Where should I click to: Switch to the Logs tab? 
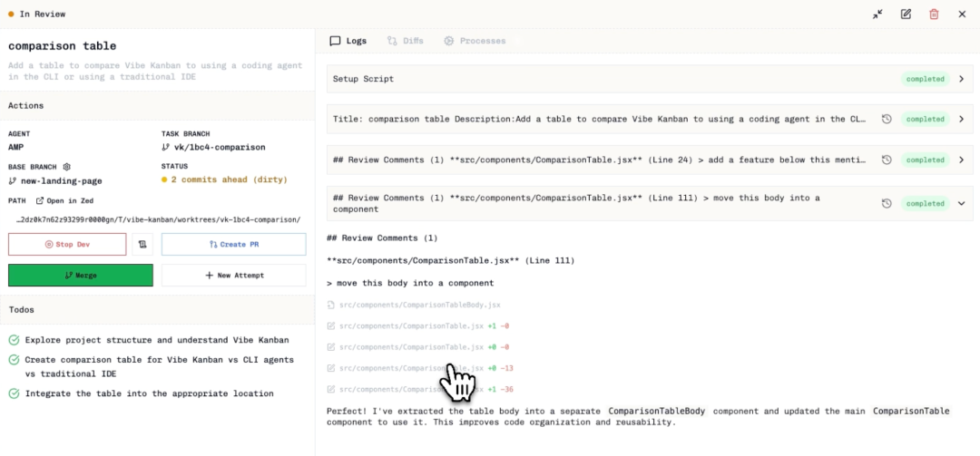348,41
